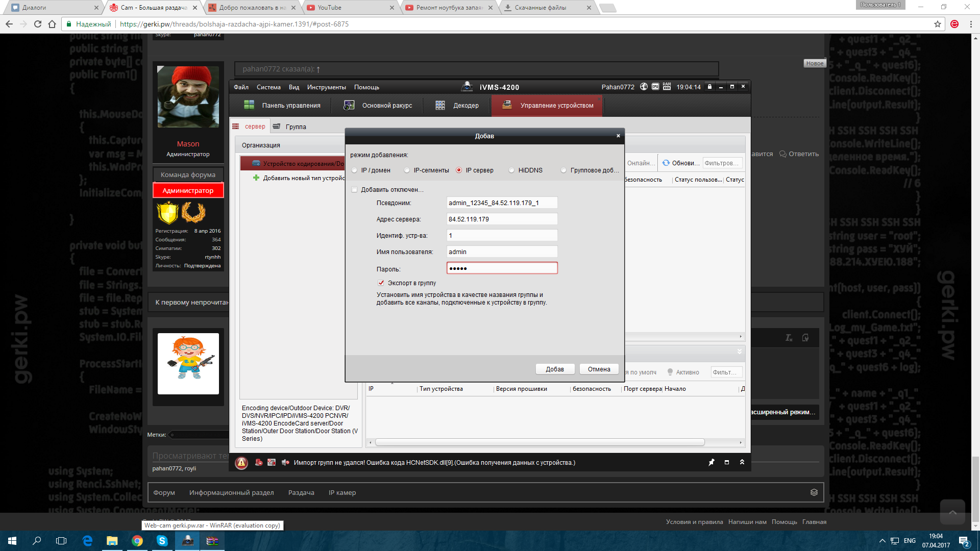The width and height of the screenshot is (980, 551).
Task: Click the pin icon in alarm bar
Action: pyautogui.click(x=712, y=462)
